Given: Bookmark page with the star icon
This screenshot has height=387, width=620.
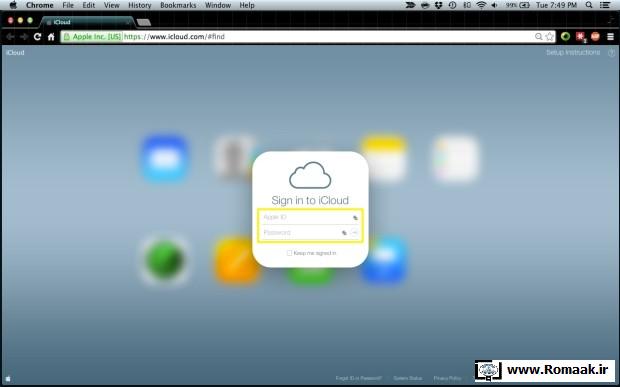Looking at the screenshot, I should (550, 37).
